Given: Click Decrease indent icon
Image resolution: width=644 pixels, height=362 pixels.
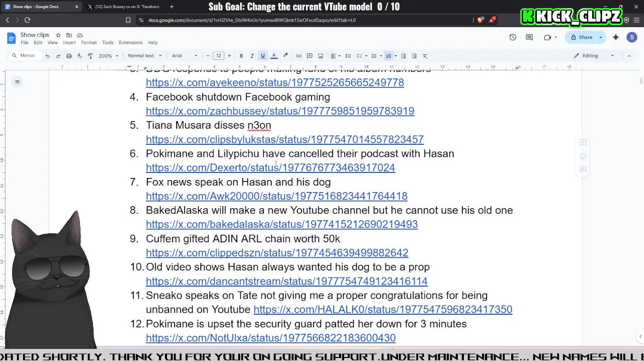Looking at the screenshot, I should 404,56.
